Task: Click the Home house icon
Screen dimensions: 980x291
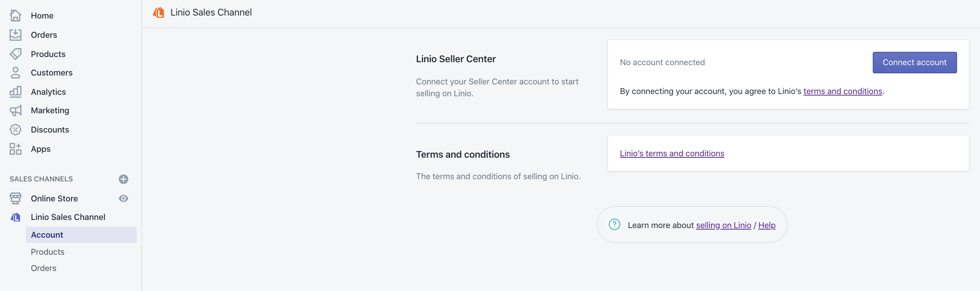Action: (x=15, y=16)
